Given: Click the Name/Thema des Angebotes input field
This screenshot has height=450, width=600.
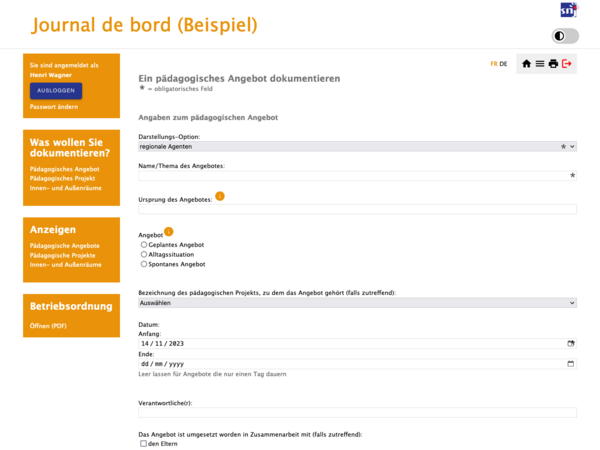Looking at the screenshot, I should 357,176.
